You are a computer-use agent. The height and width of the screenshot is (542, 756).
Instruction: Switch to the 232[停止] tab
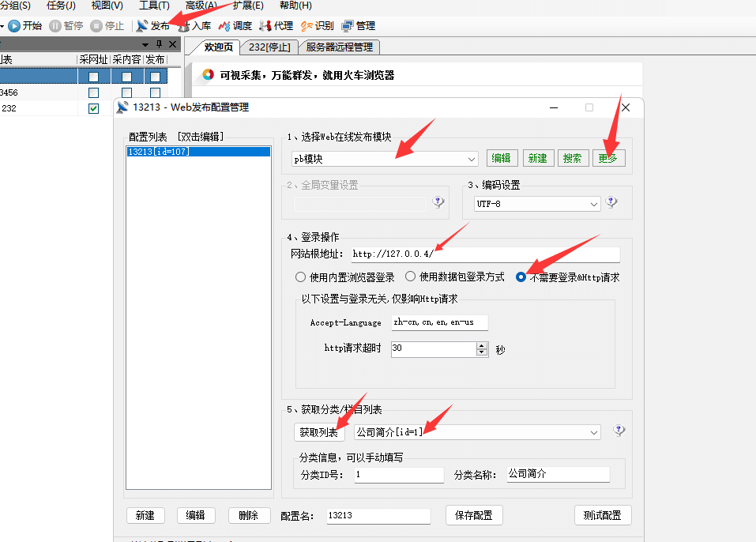tap(269, 47)
